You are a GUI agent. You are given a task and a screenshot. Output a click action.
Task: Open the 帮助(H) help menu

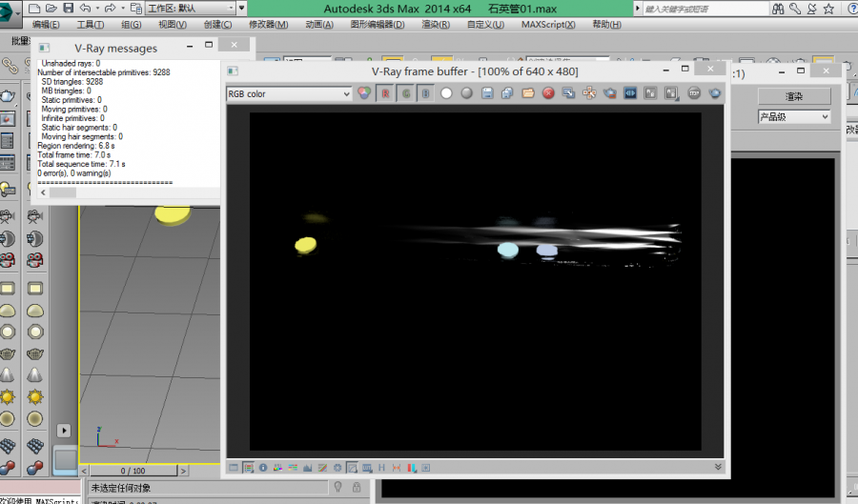(606, 25)
